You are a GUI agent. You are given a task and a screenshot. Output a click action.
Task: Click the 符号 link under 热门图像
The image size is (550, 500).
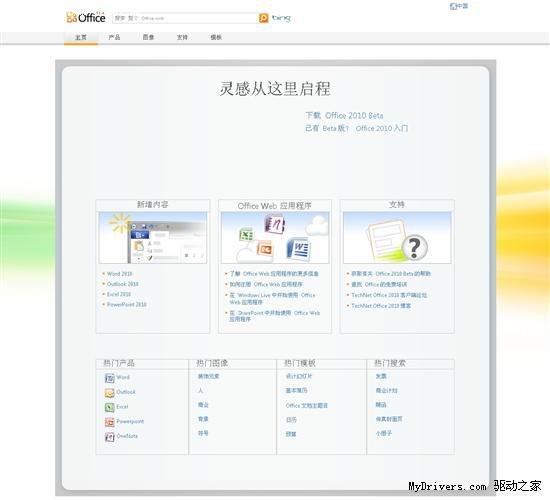[203, 433]
